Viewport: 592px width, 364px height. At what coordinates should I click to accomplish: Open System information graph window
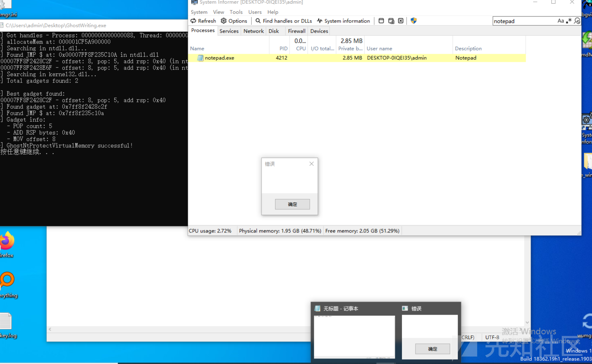coord(343,21)
